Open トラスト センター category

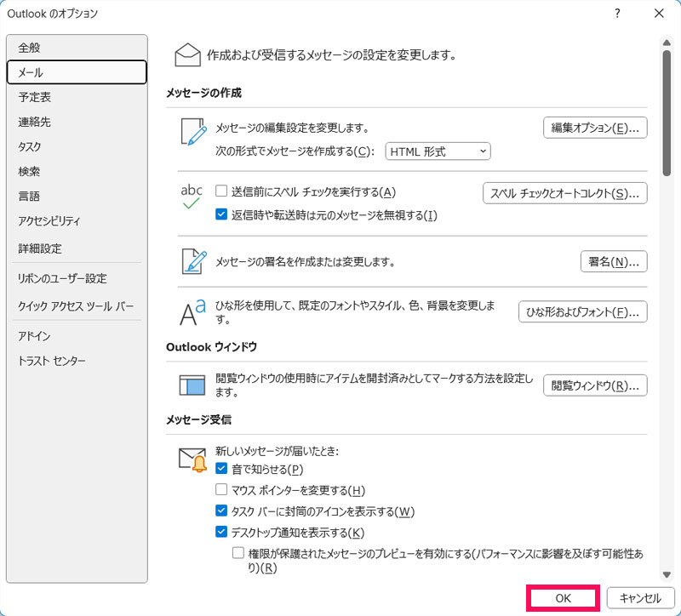[77, 361]
